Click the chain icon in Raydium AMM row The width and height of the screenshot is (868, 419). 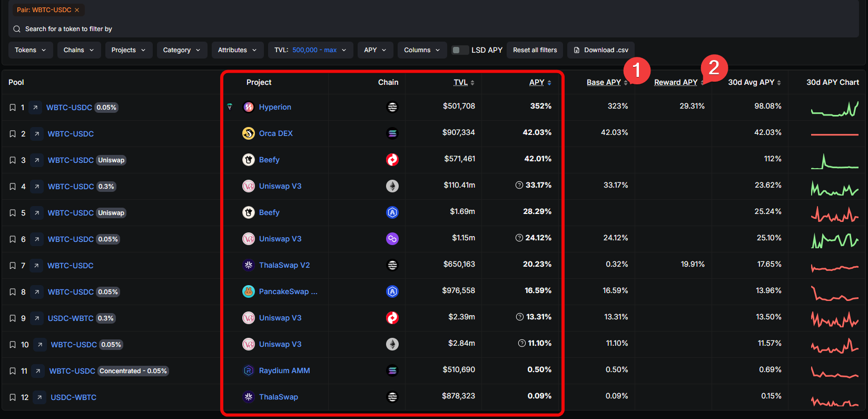(x=392, y=371)
